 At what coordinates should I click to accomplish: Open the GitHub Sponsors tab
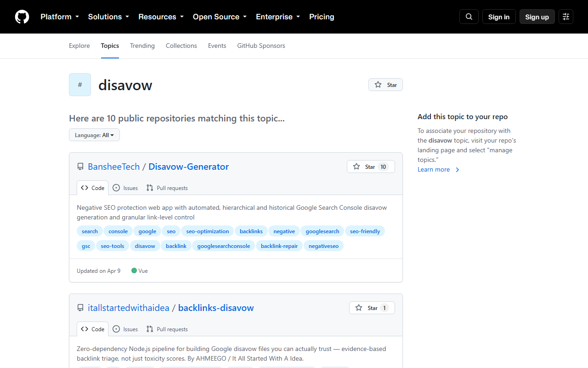(261, 46)
